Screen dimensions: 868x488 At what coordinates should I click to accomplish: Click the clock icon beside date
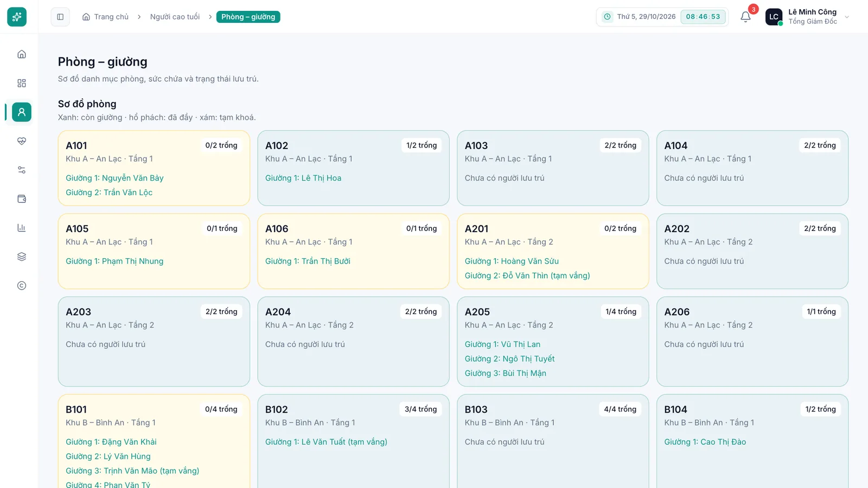[607, 17]
